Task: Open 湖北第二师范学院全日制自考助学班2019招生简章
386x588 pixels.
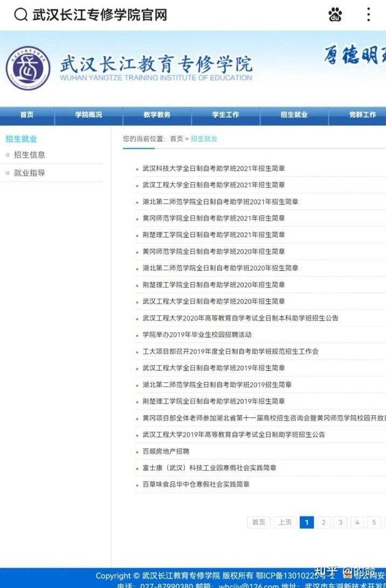Action: [217, 384]
